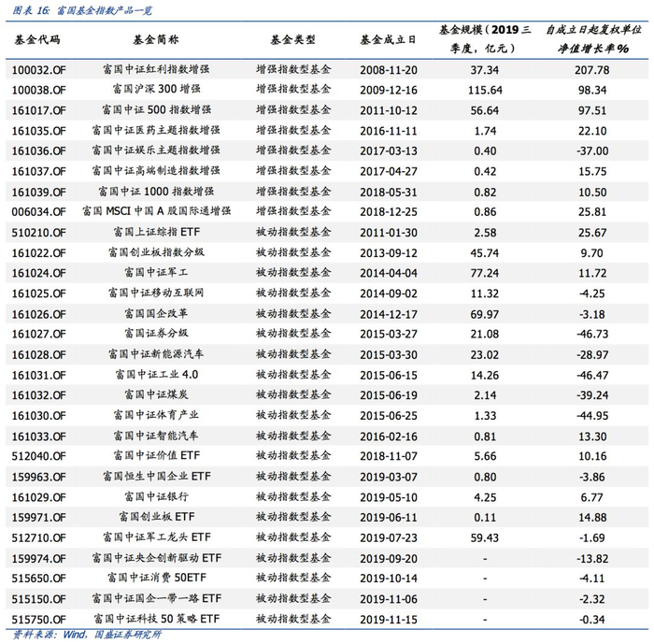Click the -46.73 growth rate value
Screen dimensions: 654x644
tap(592, 334)
